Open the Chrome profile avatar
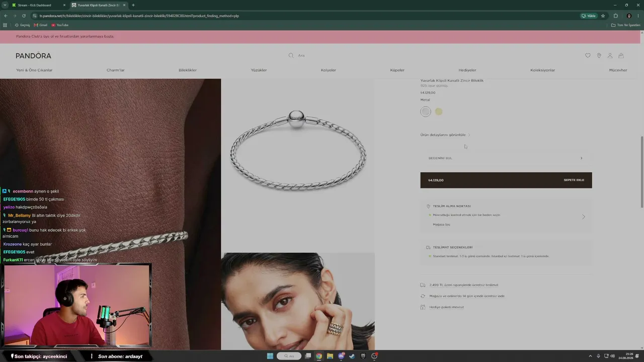 [x=629, y=16]
